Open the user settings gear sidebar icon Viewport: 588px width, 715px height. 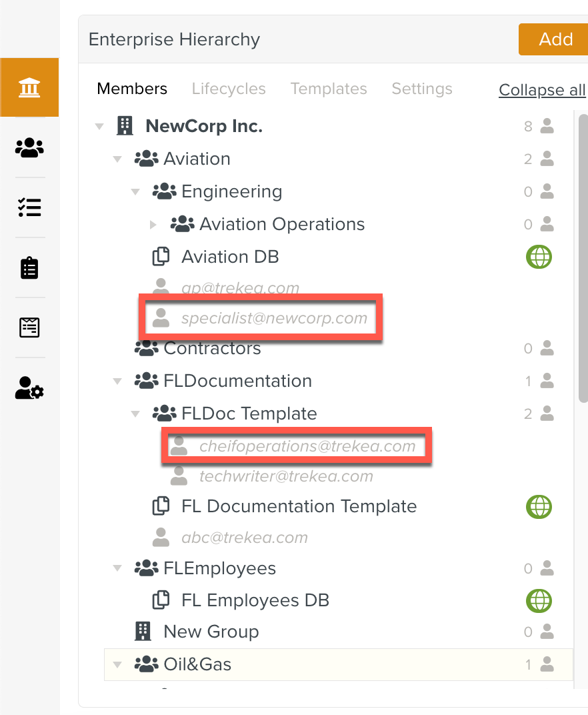pos(29,388)
